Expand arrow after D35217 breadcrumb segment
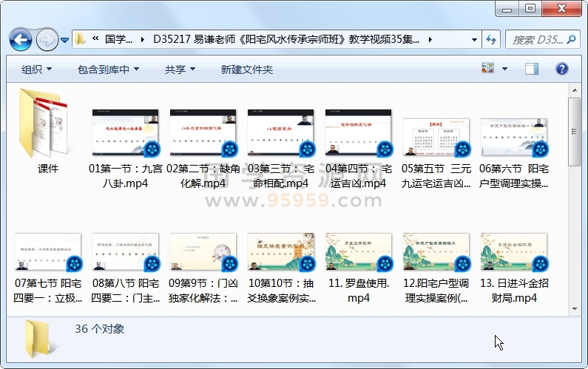This screenshot has height=369, width=588. pyautogui.click(x=430, y=39)
